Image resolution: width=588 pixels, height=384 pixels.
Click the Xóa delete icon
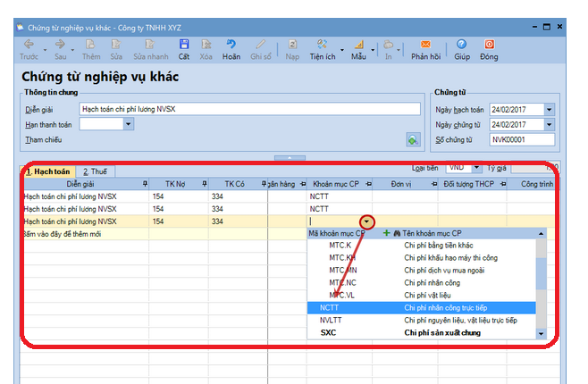point(206,45)
